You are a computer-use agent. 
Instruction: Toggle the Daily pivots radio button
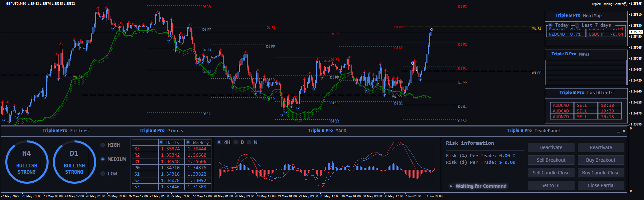[161, 142]
